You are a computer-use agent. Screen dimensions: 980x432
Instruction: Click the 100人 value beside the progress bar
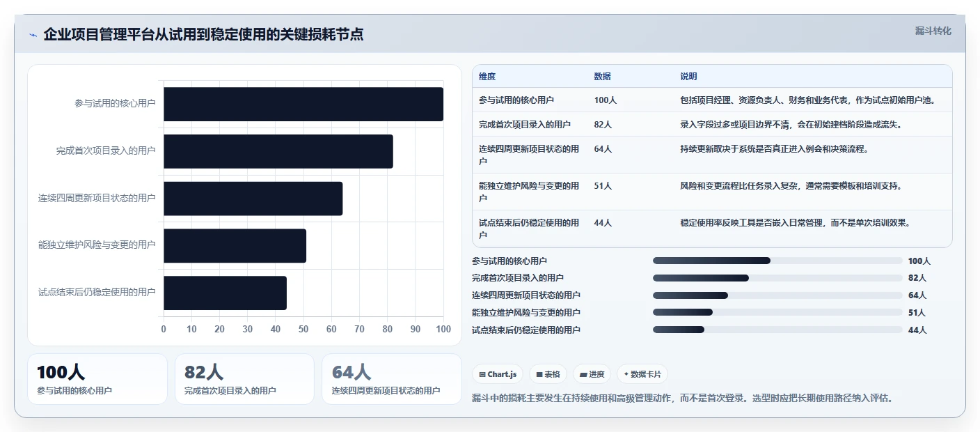919,261
